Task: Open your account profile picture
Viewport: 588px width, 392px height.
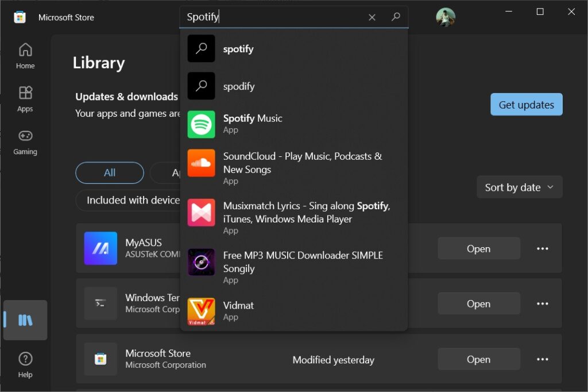Action: coord(445,17)
